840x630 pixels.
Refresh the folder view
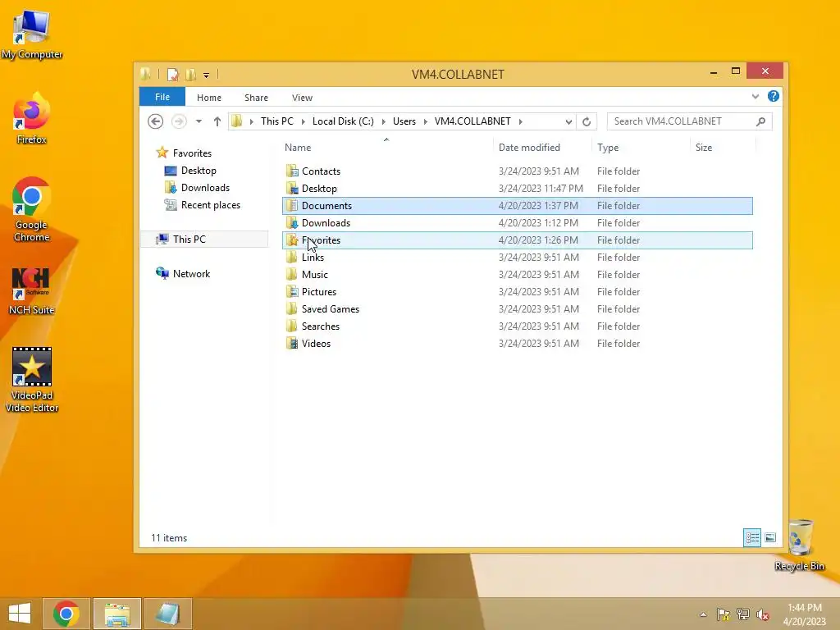(x=587, y=121)
